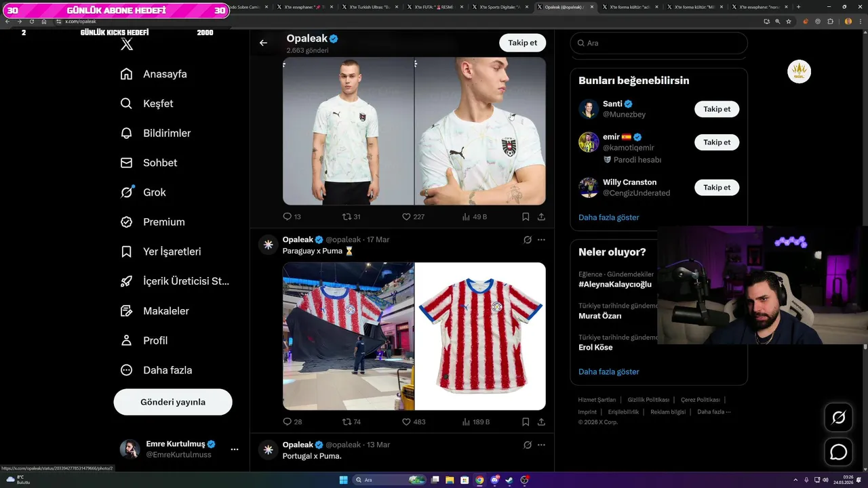Image resolution: width=868 pixels, height=488 pixels.
Task: Open Grok floating button at bottom right
Action: point(839,418)
